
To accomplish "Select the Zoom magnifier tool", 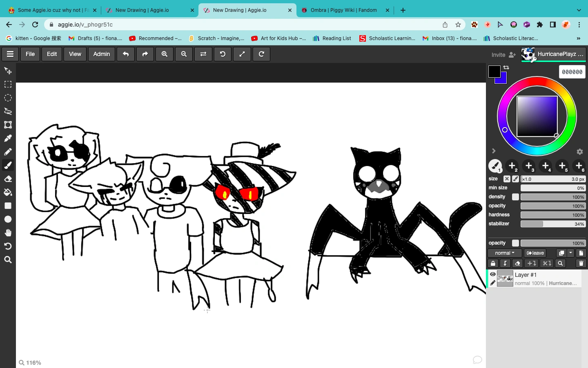I will tap(8, 260).
